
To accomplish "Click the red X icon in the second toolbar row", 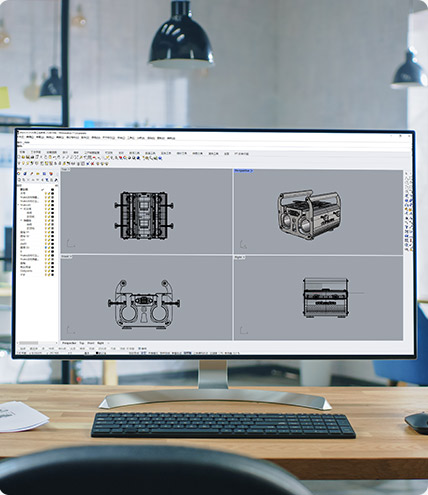I will click(x=93, y=163).
